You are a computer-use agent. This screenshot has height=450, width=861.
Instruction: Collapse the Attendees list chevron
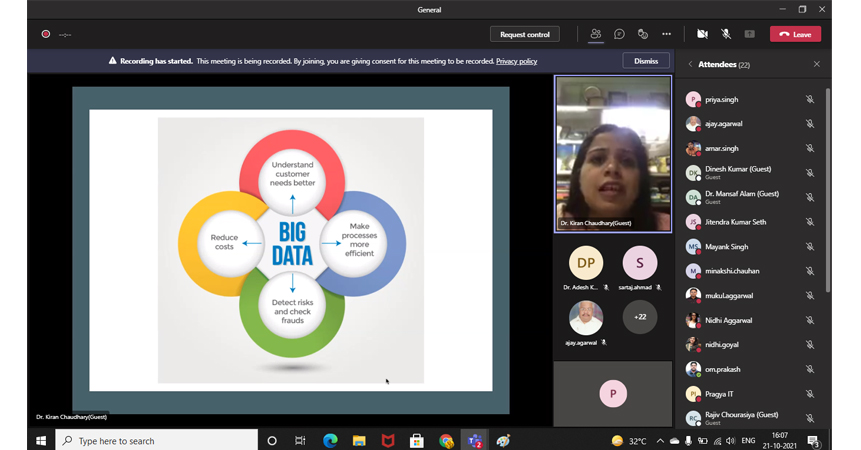tap(689, 64)
